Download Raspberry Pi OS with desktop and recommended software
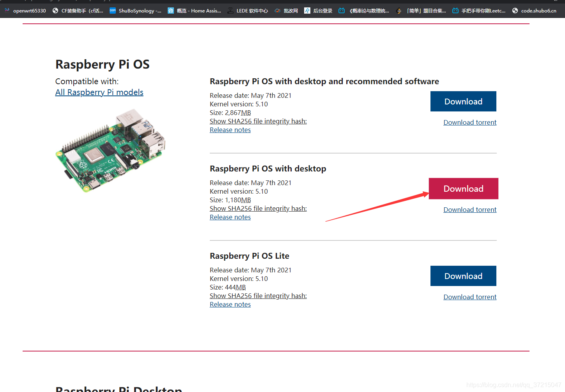 point(463,101)
